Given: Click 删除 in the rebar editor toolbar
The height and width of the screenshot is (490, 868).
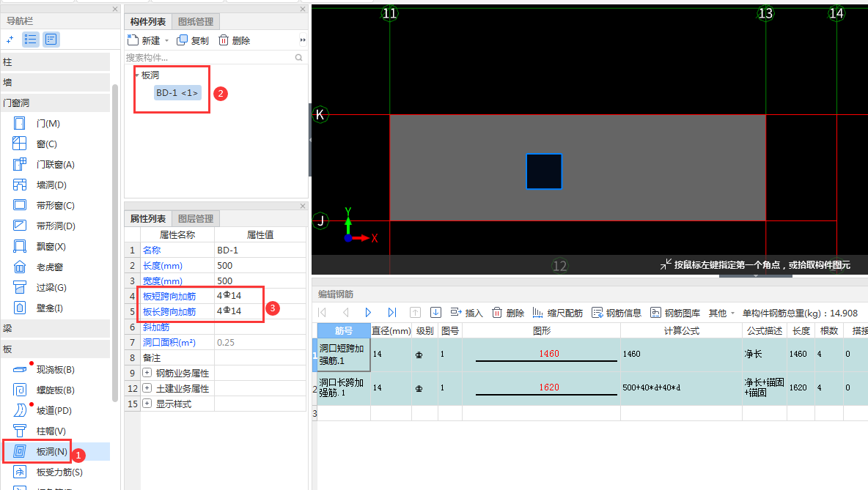Looking at the screenshot, I should (x=508, y=313).
